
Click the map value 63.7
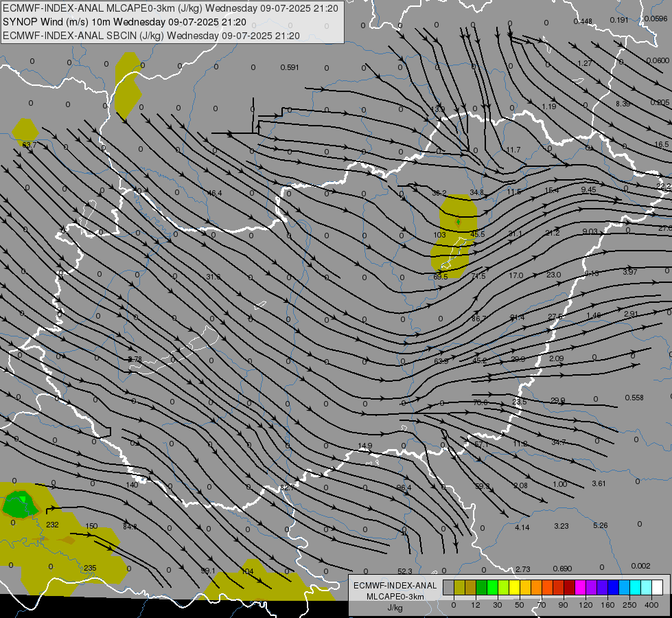[x=29, y=145]
